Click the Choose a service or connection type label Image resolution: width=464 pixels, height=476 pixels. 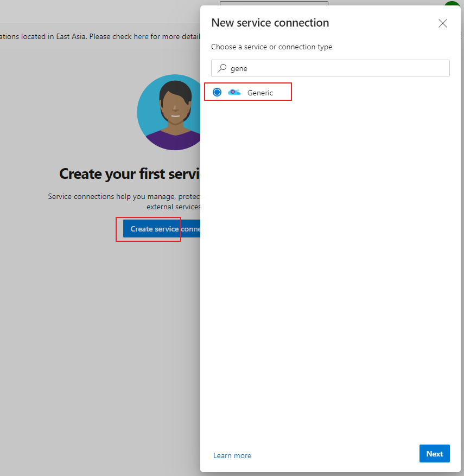coord(271,47)
